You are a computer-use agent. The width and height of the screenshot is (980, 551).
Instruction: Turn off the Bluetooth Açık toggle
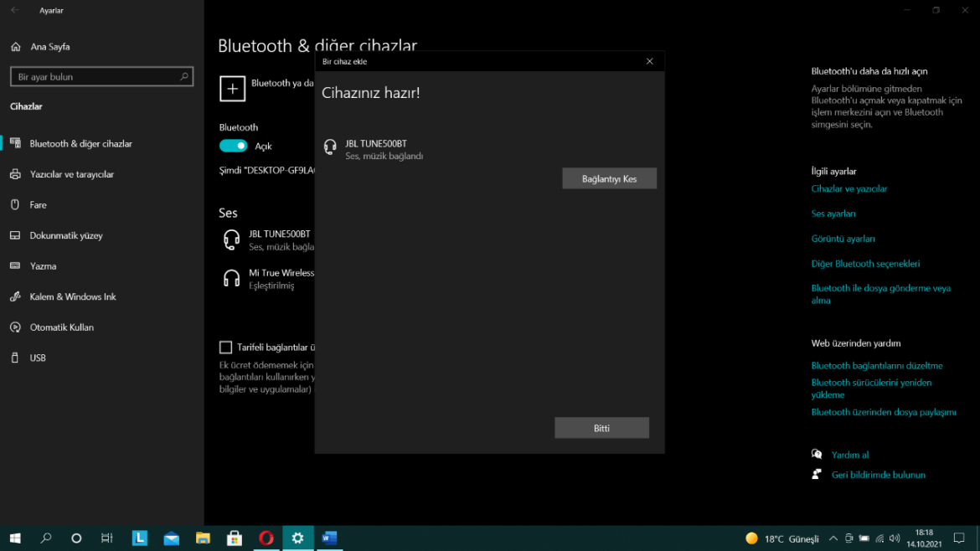233,145
